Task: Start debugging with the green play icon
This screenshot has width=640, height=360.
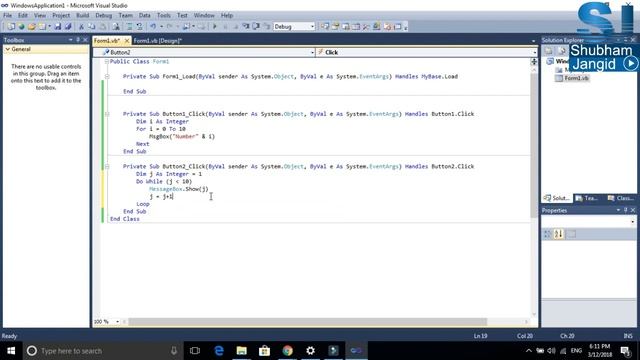Action: pos(215,27)
